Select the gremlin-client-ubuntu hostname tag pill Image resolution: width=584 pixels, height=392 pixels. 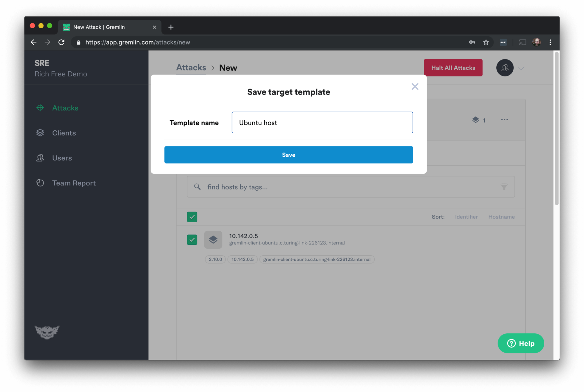click(317, 259)
